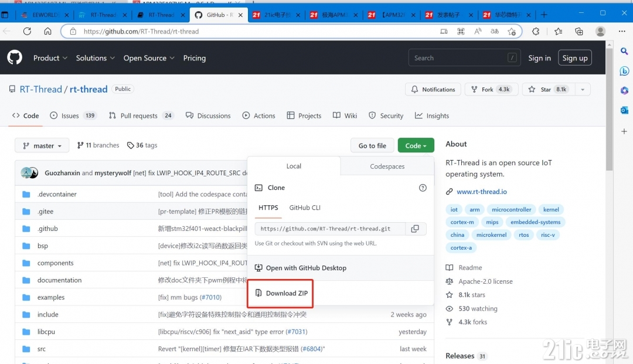Open the www.rt-thread.io link
This screenshot has height=364, width=633.
coord(482,192)
